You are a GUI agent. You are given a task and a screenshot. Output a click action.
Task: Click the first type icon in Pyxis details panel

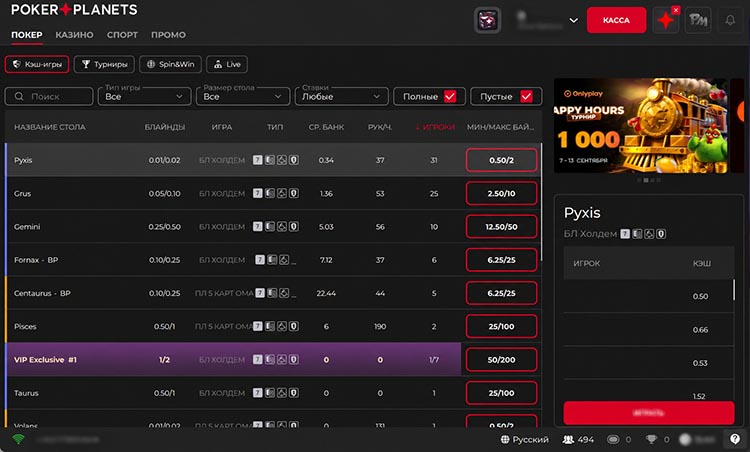click(x=625, y=234)
